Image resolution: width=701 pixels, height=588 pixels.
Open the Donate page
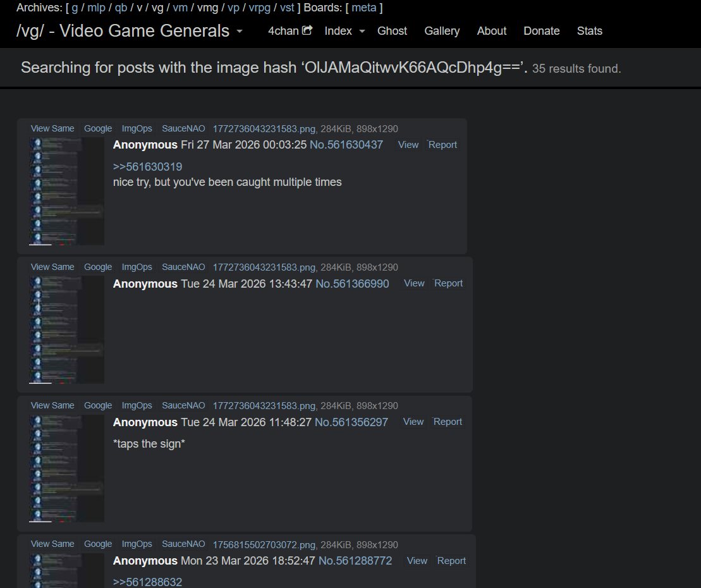click(x=542, y=31)
